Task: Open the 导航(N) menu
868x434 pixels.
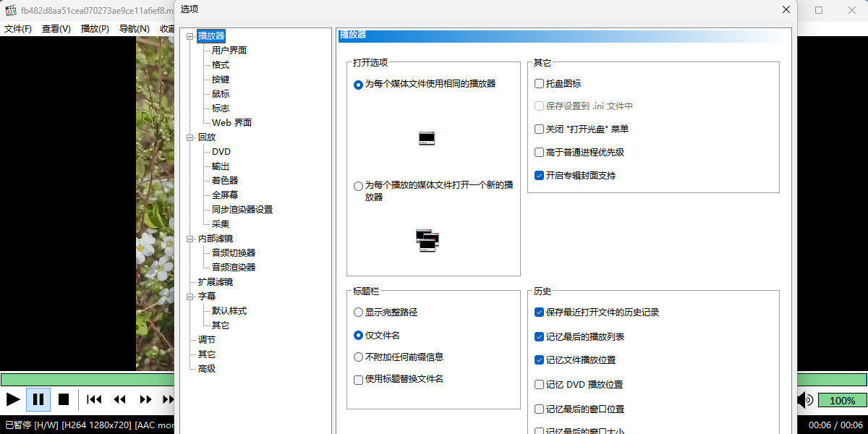Action: click(134, 29)
